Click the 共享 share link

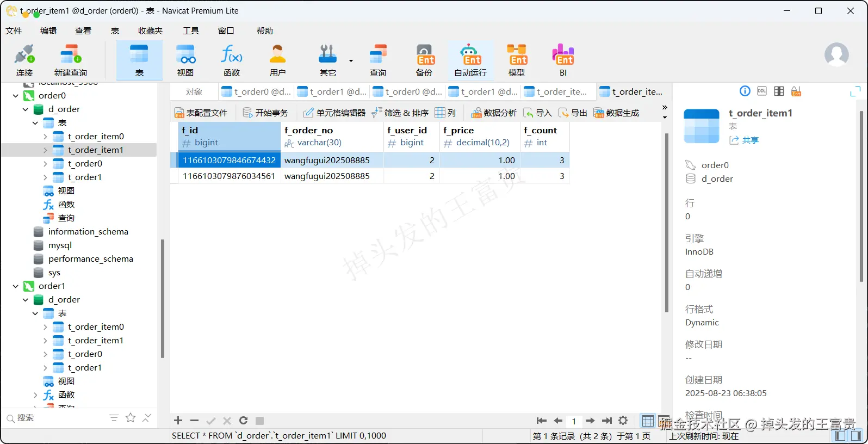744,140
